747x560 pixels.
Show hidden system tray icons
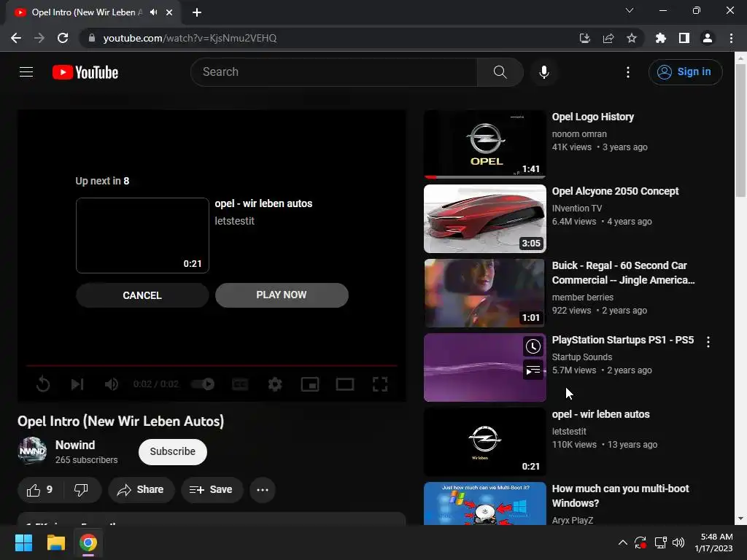pyautogui.click(x=623, y=542)
